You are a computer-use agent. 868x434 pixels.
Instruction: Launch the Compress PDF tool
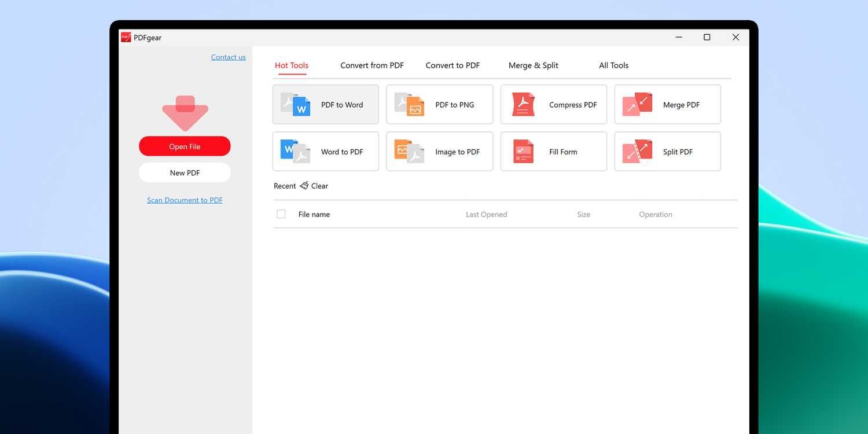click(553, 104)
